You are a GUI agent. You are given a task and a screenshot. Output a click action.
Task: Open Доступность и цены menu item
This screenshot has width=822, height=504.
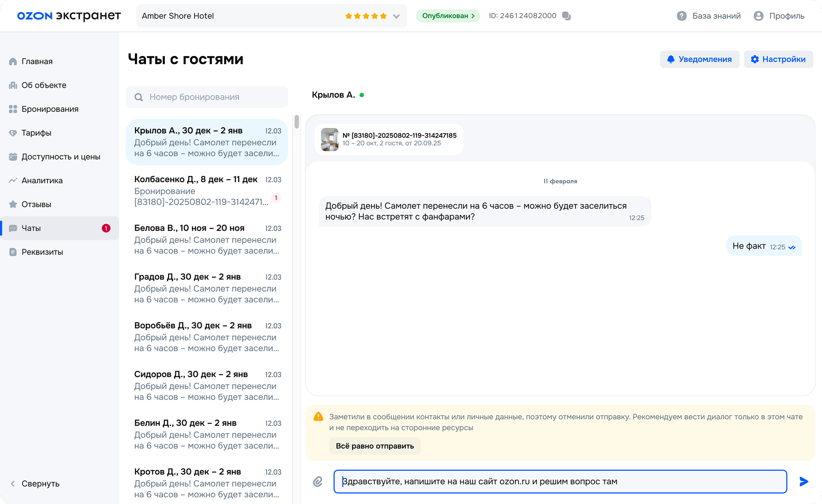coord(61,157)
